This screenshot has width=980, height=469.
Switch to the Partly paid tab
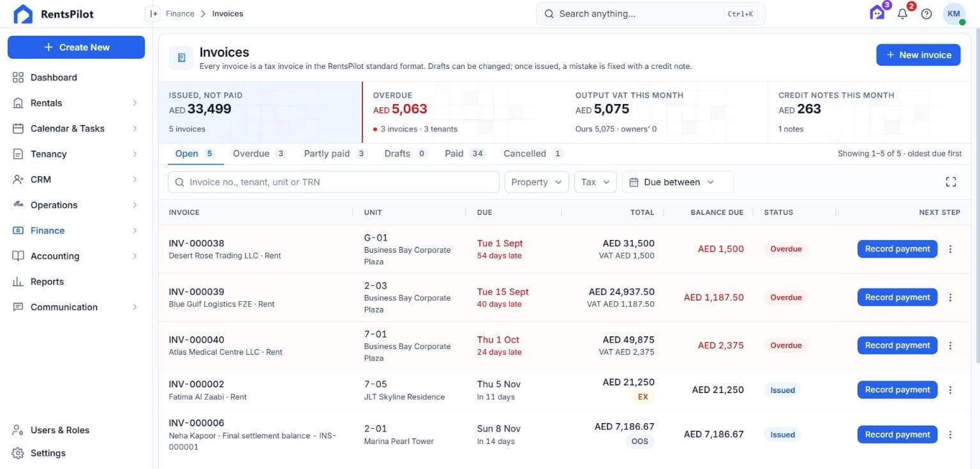point(336,154)
